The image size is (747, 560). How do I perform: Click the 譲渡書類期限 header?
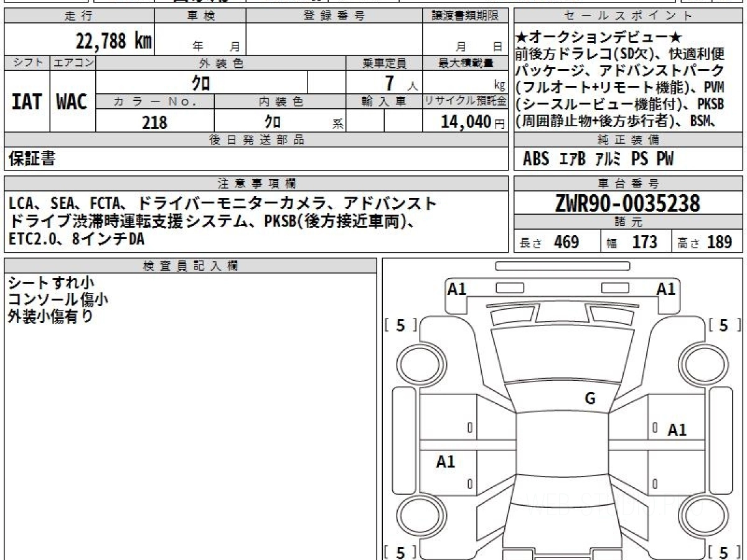[464, 16]
